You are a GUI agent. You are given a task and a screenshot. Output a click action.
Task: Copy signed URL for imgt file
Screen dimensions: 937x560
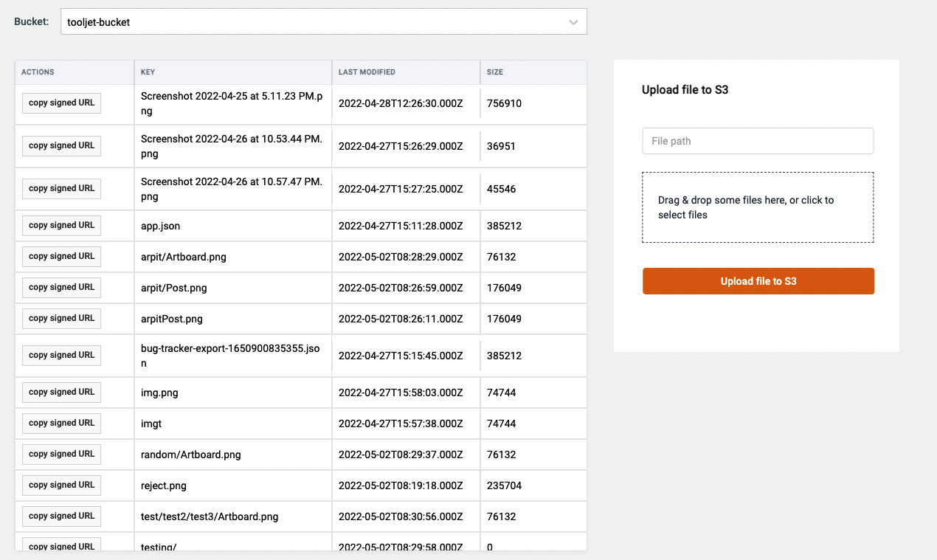61,424
